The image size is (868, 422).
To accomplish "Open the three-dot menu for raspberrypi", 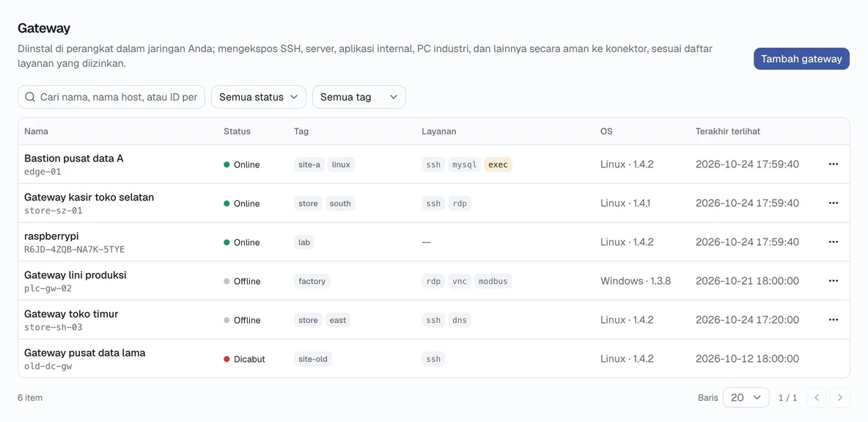I will pos(833,241).
